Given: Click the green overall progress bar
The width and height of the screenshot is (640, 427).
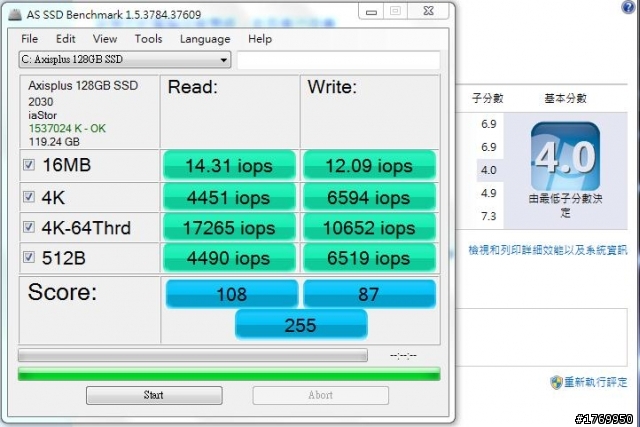Looking at the screenshot, I should coord(229,374).
